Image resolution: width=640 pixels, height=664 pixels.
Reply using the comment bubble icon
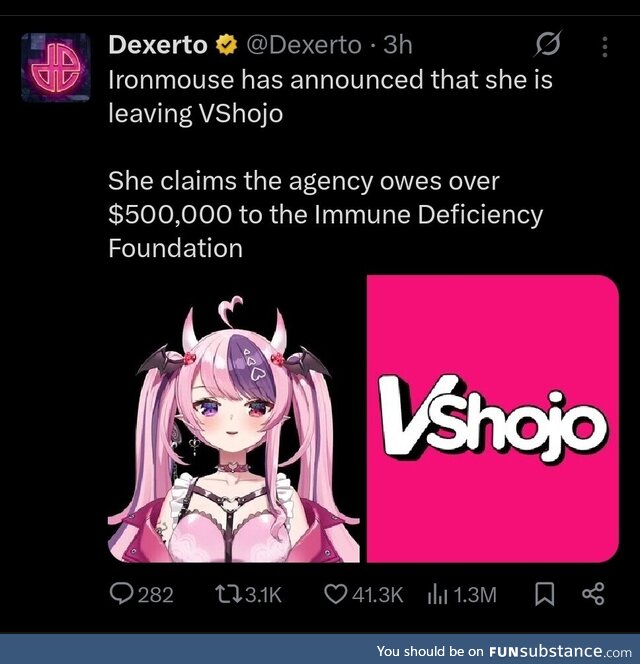pyautogui.click(x=121, y=594)
